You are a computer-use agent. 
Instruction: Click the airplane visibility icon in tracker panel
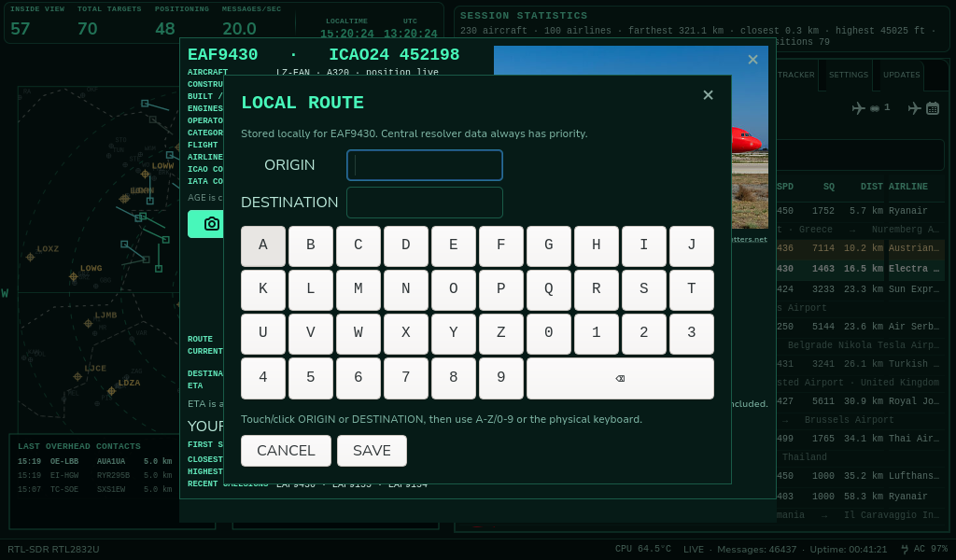click(x=859, y=108)
